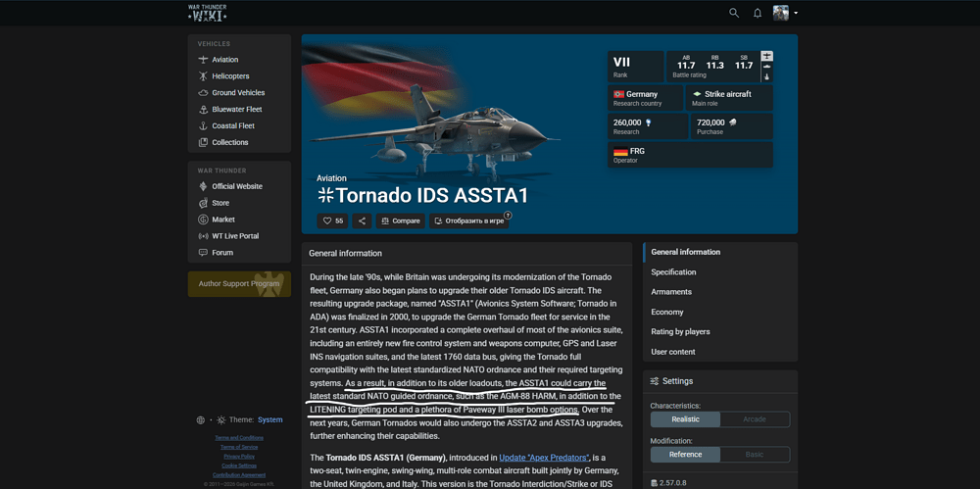Image resolution: width=980 pixels, height=489 pixels.
Task: Switch modification to Basic
Action: pos(755,455)
